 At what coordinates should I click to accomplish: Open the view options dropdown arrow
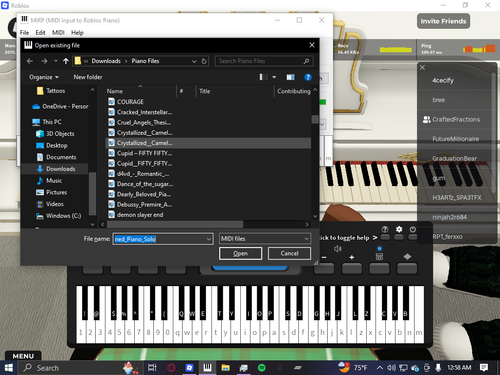click(x=274, y=77)
